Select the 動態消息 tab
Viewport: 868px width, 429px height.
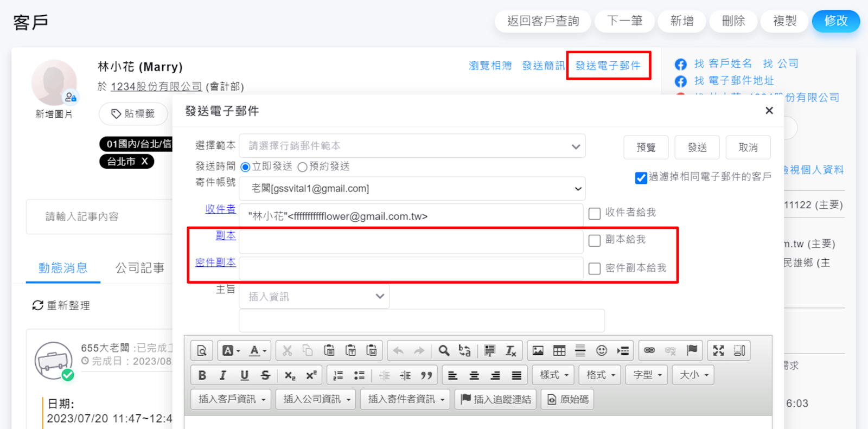point(63,268)
